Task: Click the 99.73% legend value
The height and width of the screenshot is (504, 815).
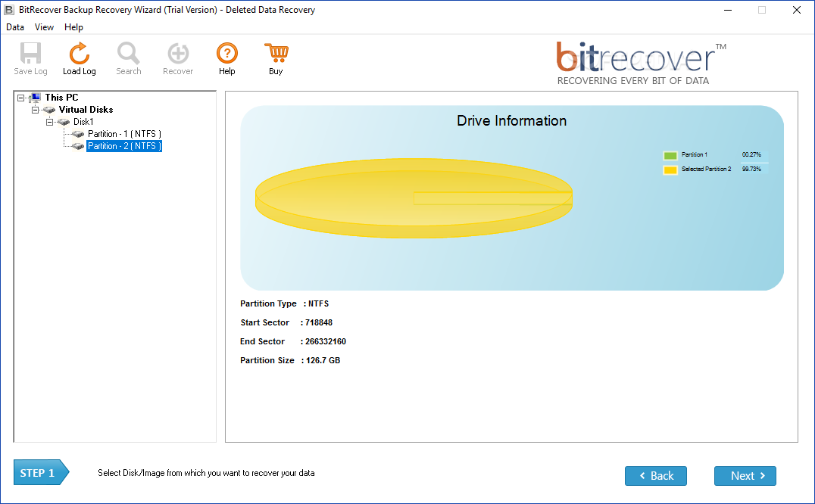Action: pyautogui.click(x=751, y=170)
